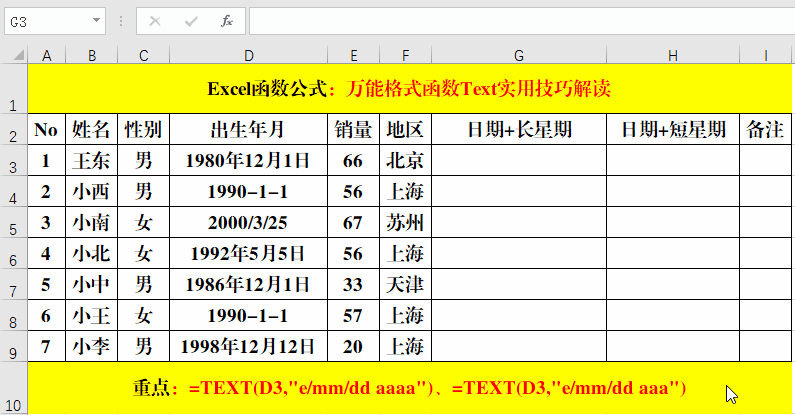Image resolution: width=795 pixels, height=415 pixels.
Task: Select column E header
Action: coord(353,55)
